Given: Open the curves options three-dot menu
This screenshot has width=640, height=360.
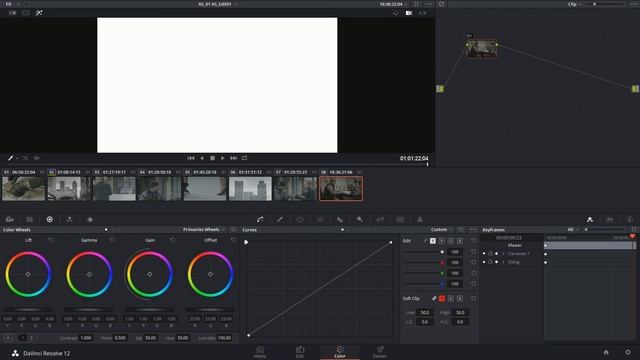Looking at the screenshot, I should (x=473, y=230).
